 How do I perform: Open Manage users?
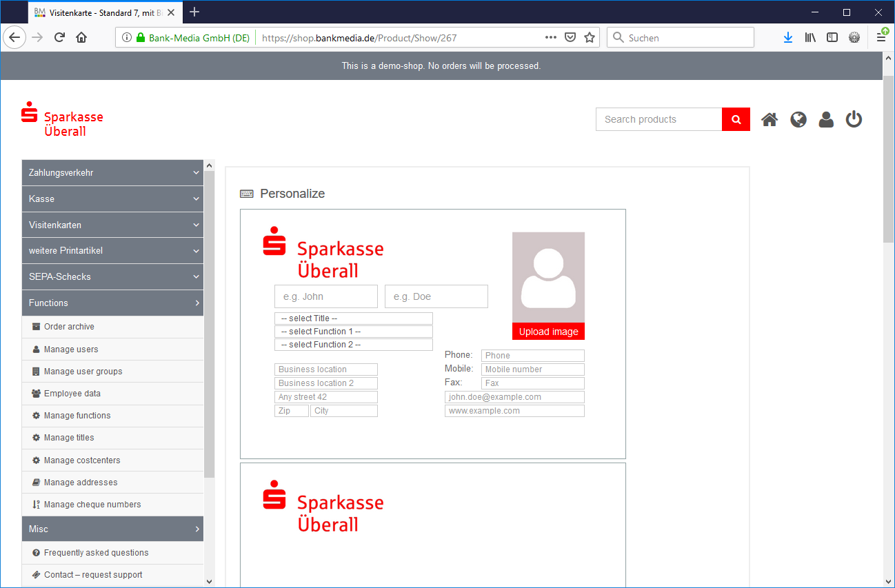click(113, 349)
